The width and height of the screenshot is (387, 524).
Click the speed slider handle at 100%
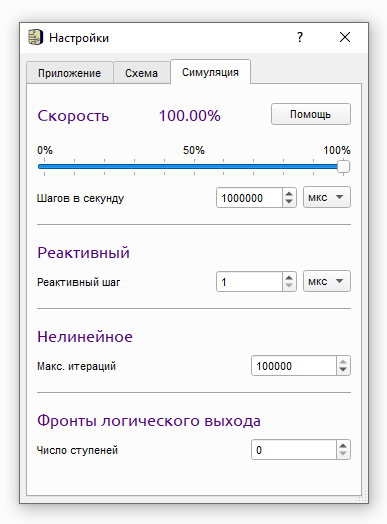click(343, 166)
